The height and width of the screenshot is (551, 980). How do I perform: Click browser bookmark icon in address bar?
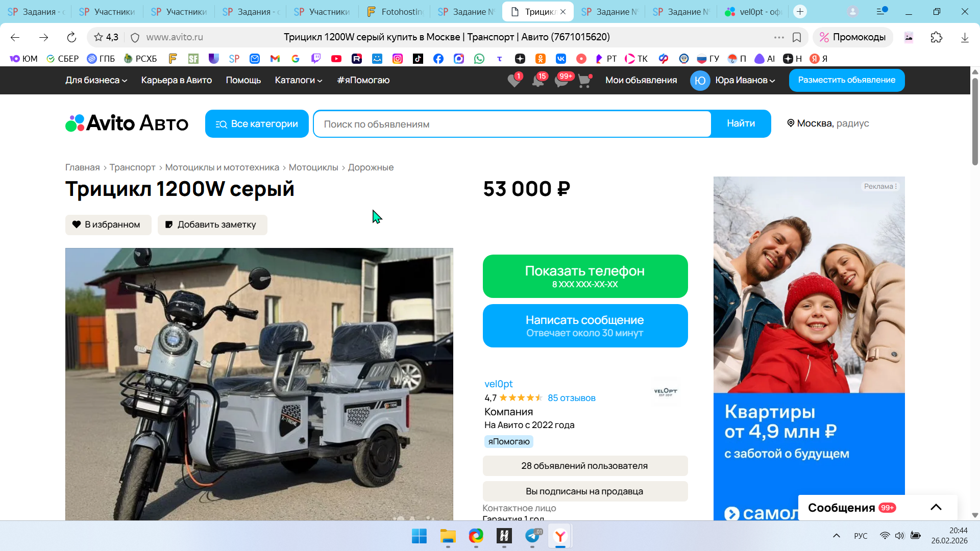point(797,37)
